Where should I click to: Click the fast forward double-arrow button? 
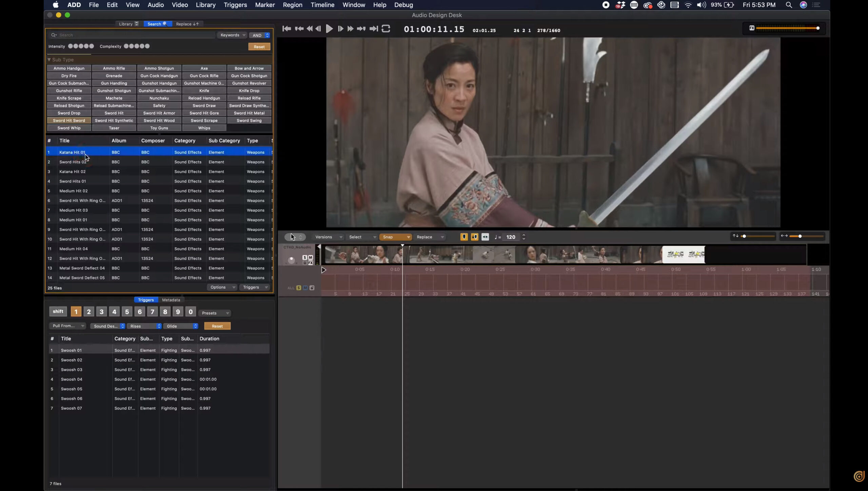(x=350, y=29)
